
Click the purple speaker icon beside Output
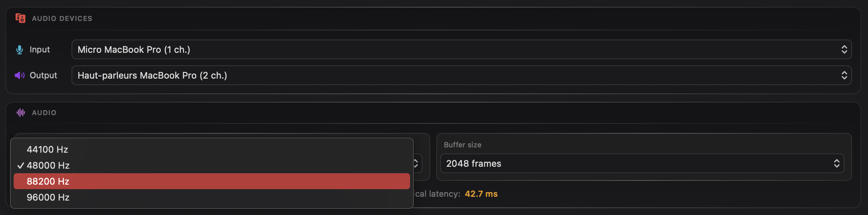20,76
